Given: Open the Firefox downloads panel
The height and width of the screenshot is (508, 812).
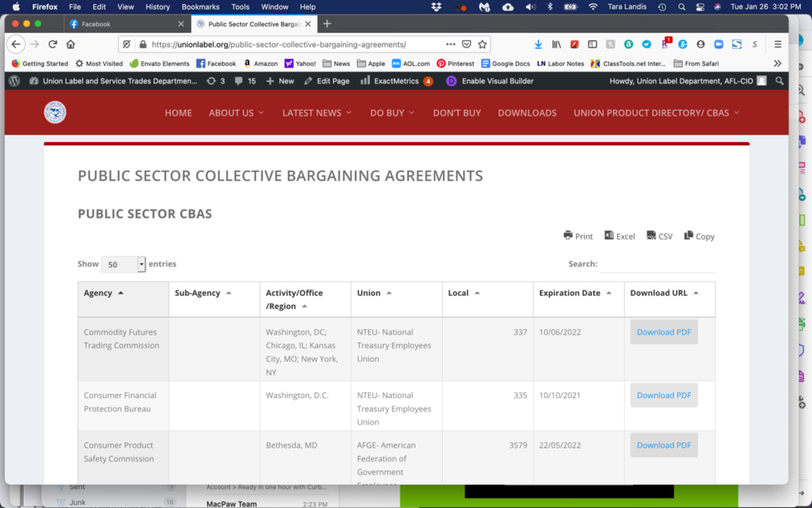Looking at the screenshot, I should 538,44.
